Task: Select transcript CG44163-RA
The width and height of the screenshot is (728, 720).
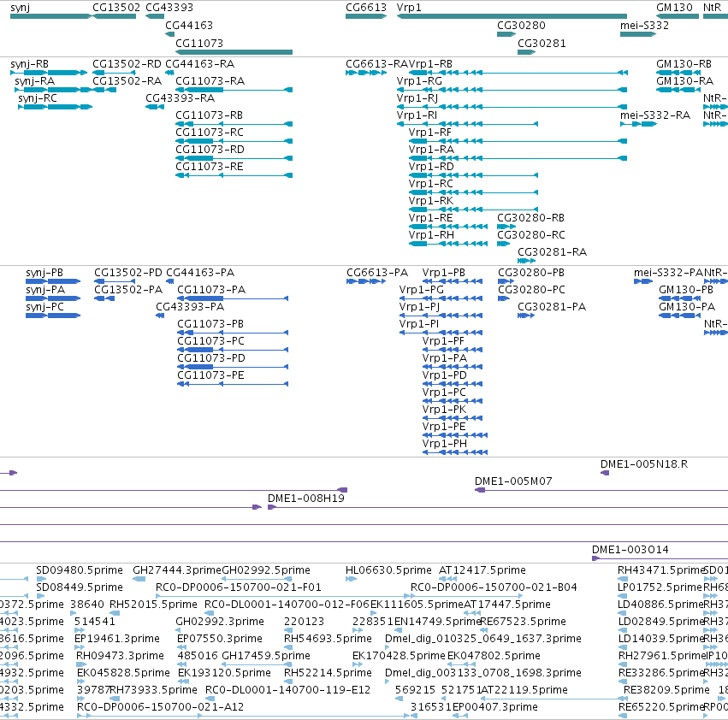Action: tap(199, 64)
